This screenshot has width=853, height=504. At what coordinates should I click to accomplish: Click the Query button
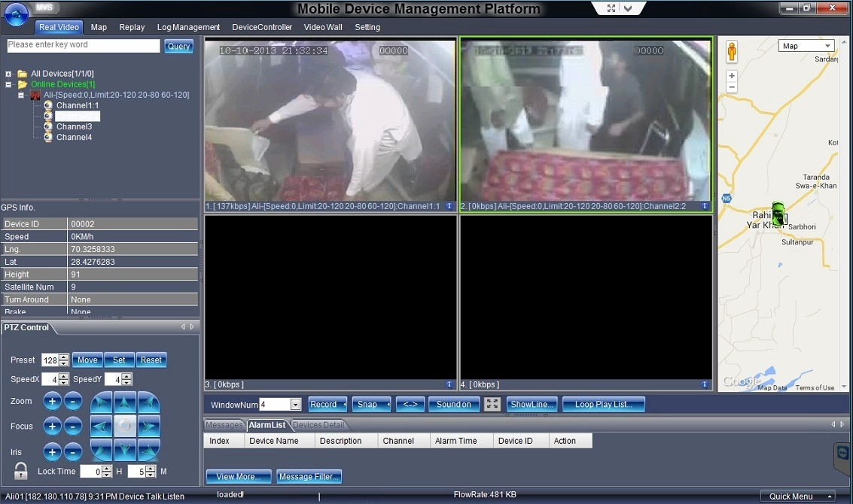(178, 46)
